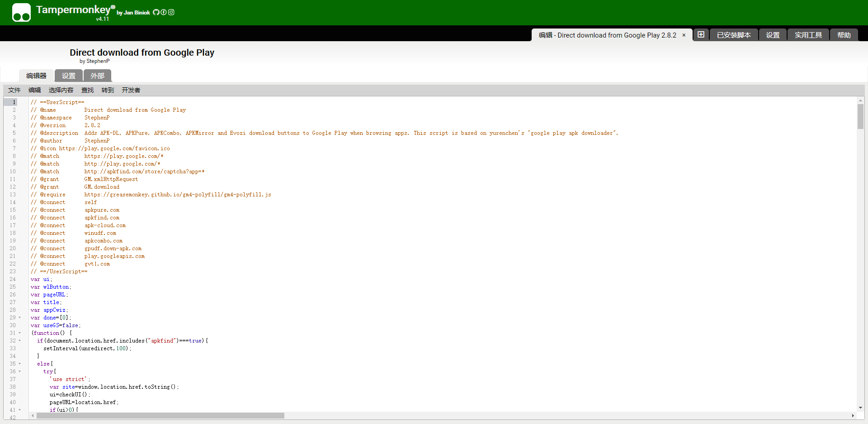Click the Tampermonkey version "v4.11" label

[x=103, y=19]
